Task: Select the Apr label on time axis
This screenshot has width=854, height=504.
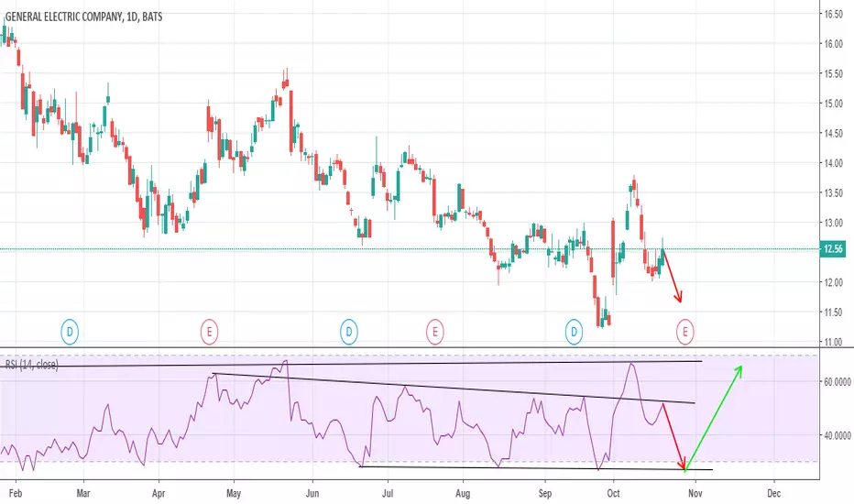Action: (159, 493)
